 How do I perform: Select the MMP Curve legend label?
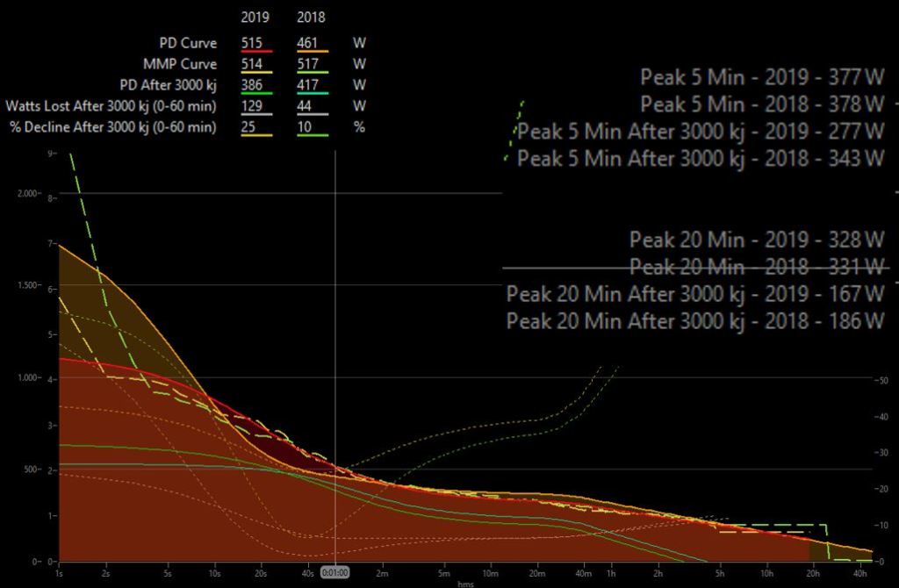(180, 63)
